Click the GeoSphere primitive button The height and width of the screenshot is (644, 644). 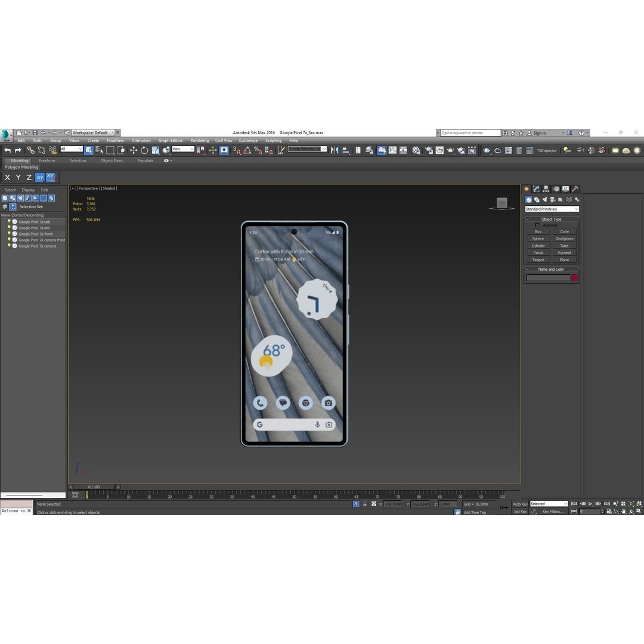pyautogui.click(x=564, y=239)
